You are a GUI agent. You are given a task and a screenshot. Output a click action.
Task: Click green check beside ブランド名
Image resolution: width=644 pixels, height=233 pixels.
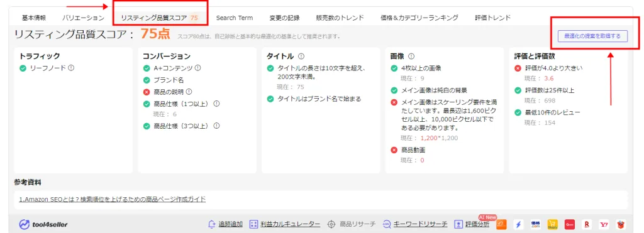[x=146, y=80]
